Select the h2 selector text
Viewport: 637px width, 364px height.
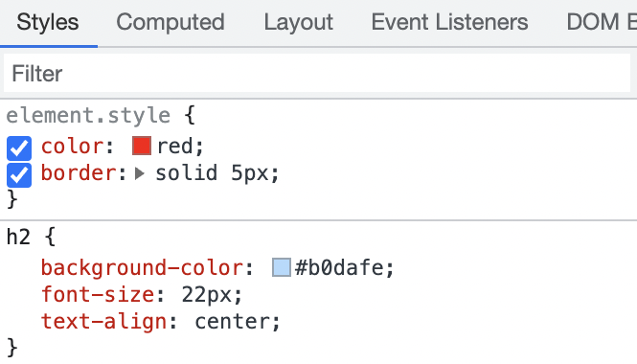click(19, 237)
